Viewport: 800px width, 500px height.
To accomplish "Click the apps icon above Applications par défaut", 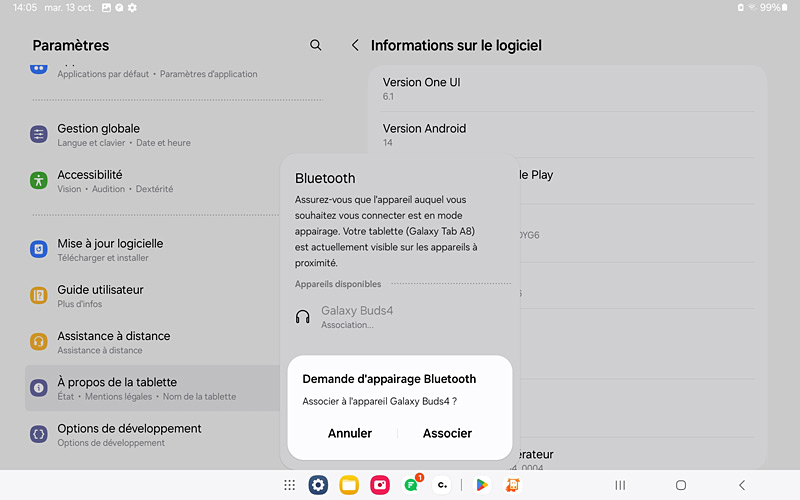I will click(x=39, y=68).
